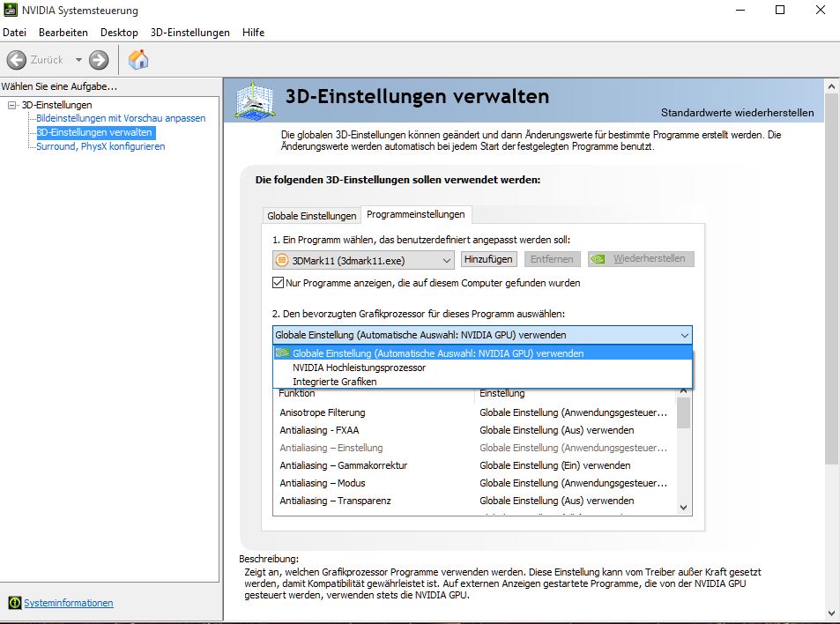Click settings list scrollbar thumb
840x624 pixels.
(683, 413)
